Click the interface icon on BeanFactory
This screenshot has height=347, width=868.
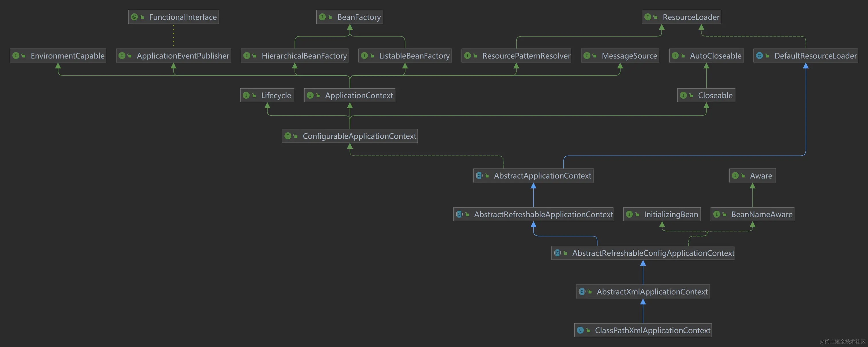(x=322, y=17)
